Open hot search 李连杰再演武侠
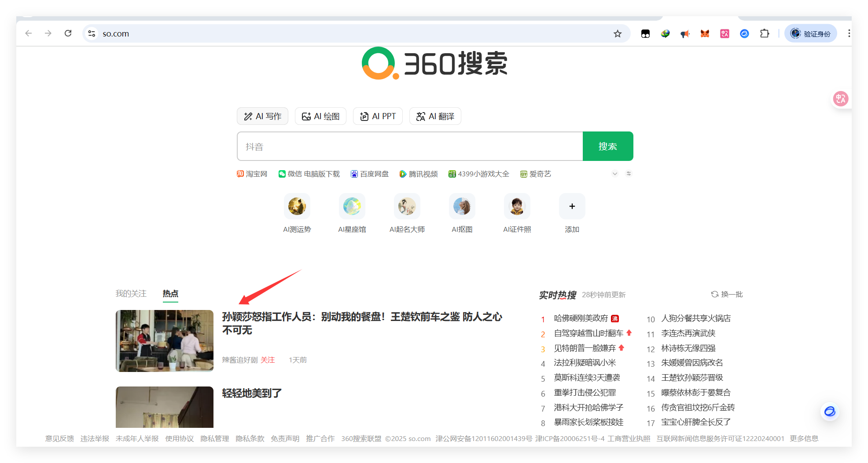868x463 pixels. pyautogui.click(x=688, y=333)
